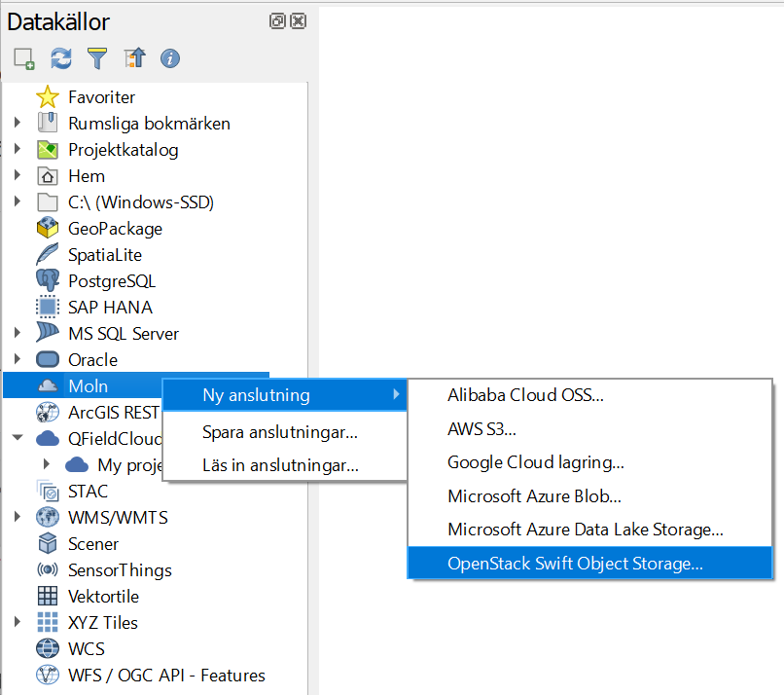Float the Datakällor panel with dock icon
784x695 pixels.
click(277, 21)
